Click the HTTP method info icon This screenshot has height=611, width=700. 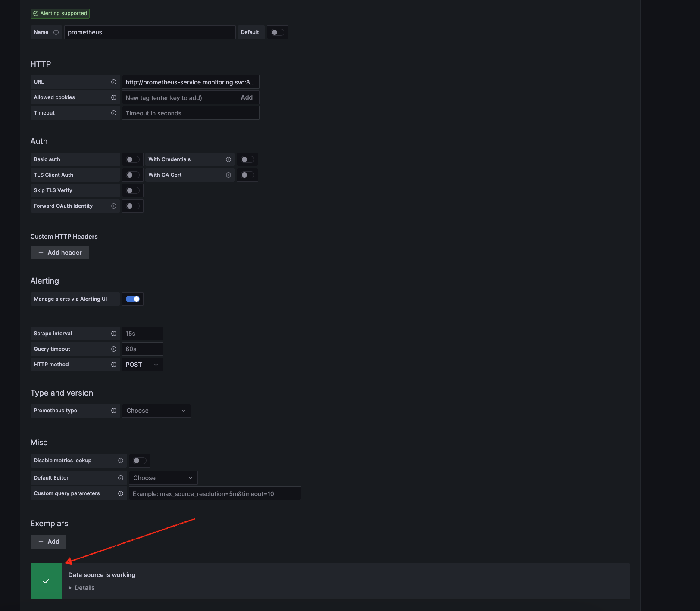click(x=113, y=364)
